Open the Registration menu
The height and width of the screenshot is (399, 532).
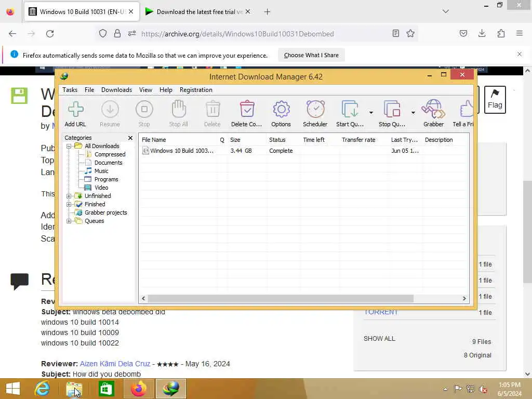click(196, 90)
